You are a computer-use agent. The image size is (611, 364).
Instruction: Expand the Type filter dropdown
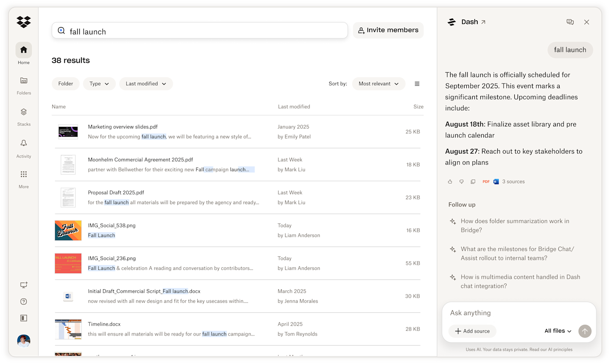click(x=99, y=84)
